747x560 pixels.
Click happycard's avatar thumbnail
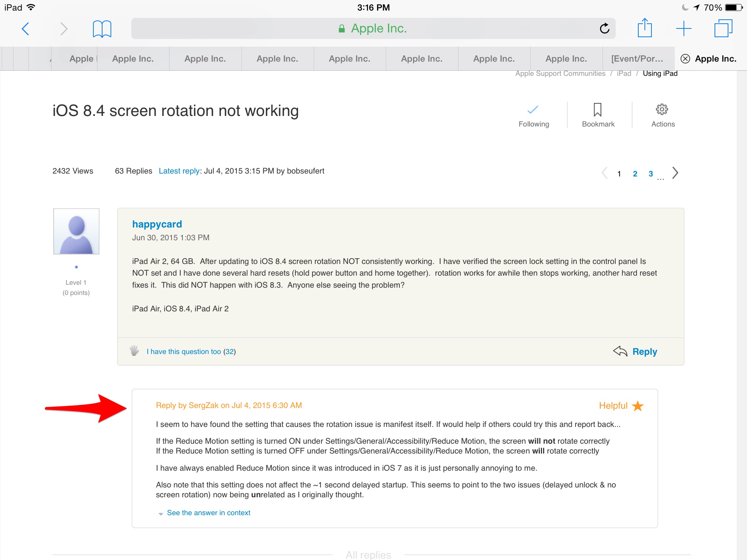(76, 231)
